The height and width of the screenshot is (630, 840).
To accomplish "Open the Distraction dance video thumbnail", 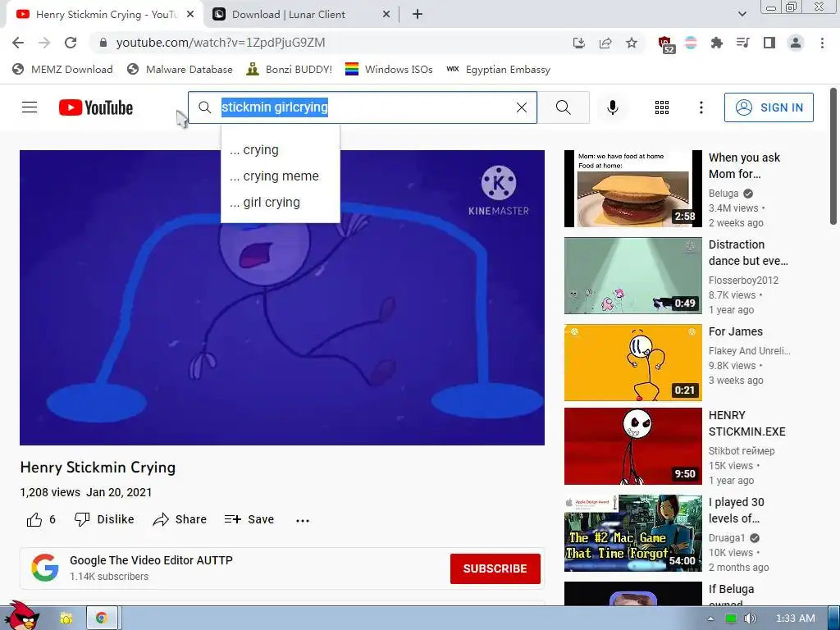I will [x=632, y=276].
